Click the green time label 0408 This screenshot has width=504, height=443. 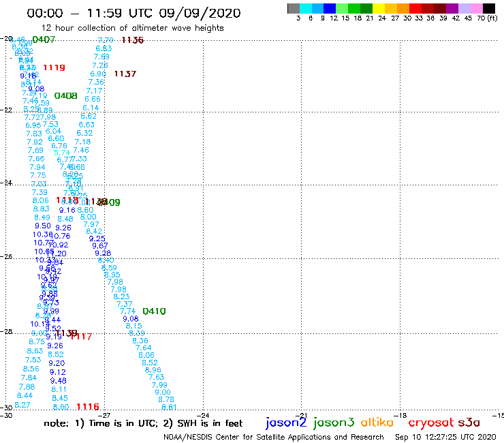65,96
